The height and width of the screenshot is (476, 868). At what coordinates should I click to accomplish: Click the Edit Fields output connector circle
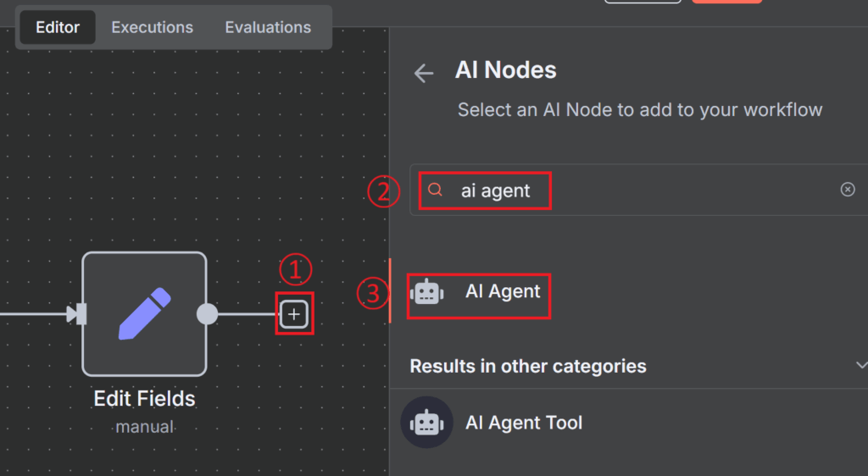click(x=207, y=314)
